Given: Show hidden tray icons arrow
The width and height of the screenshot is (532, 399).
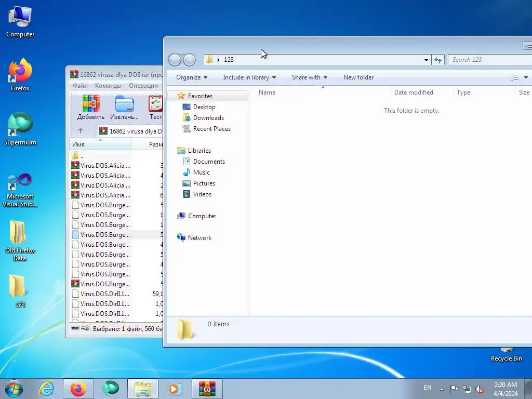Looking at the screenshot, I should (x=442, y=389).
